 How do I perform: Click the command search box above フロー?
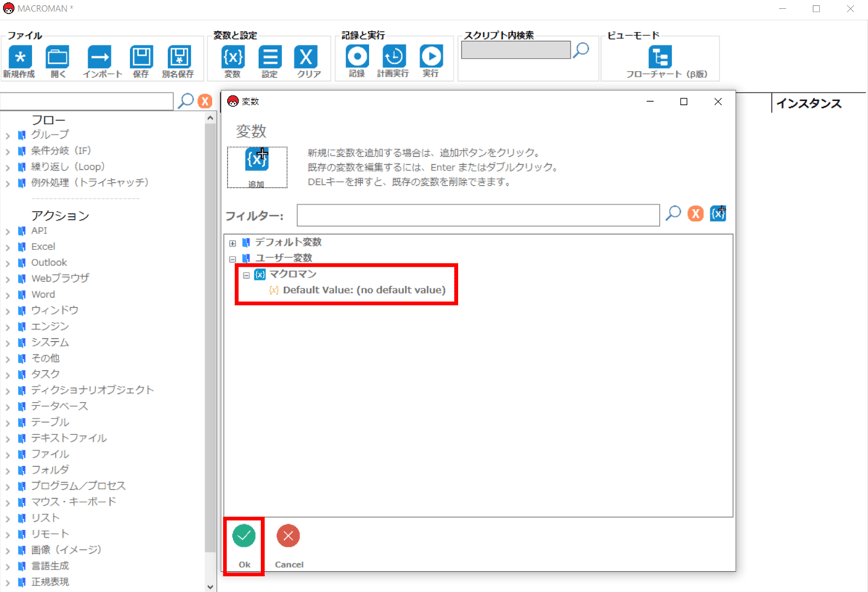click(x=87, y=101)
